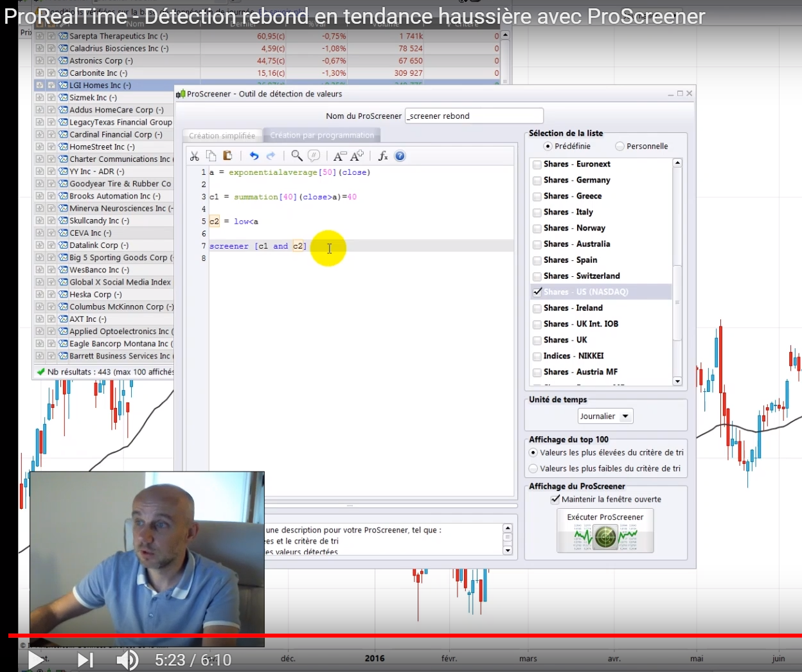Select 'Valeurs les plus élevées' radio option
Image resolution: width=802 pixels, height=672 pixels.
[x=533, y=452]
